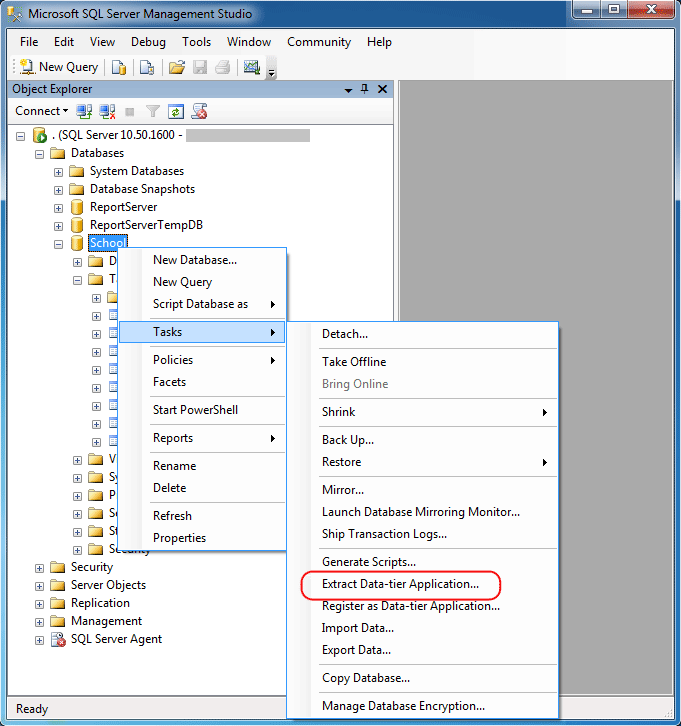Close the Object Explorer panel
The height and width of the screenshot is (726, 681).
tap(382, 89)
